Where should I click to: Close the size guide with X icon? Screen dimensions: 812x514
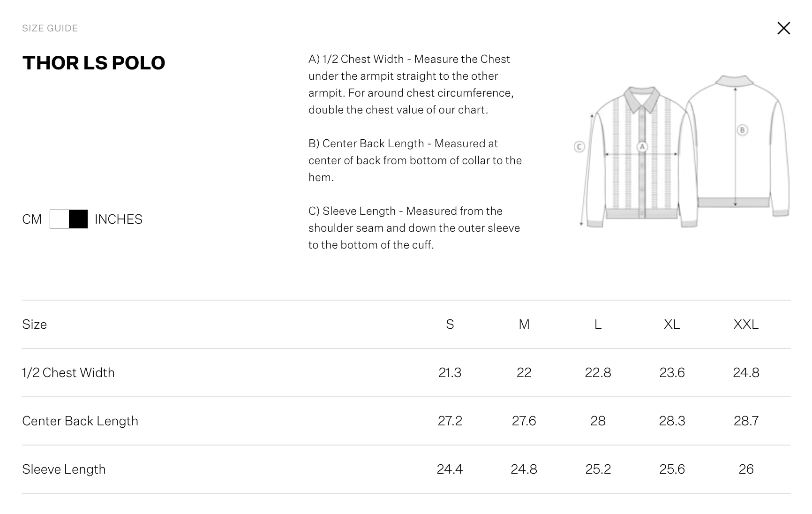tap(783, 28)
